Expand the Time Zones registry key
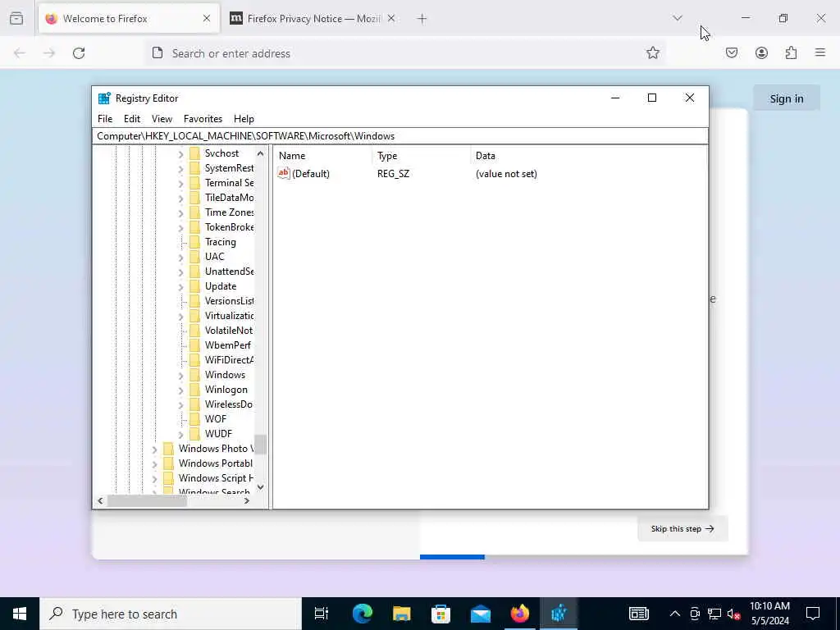 click(x=180, y=213)
